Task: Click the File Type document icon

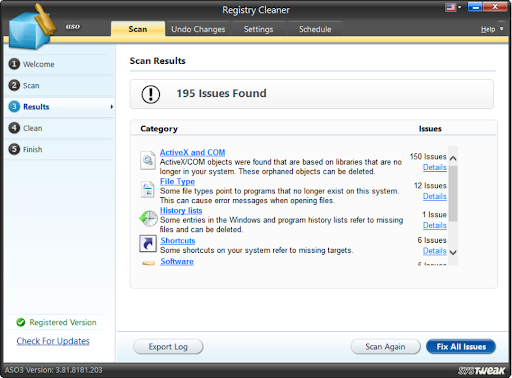Action: [x=147, y=190]
